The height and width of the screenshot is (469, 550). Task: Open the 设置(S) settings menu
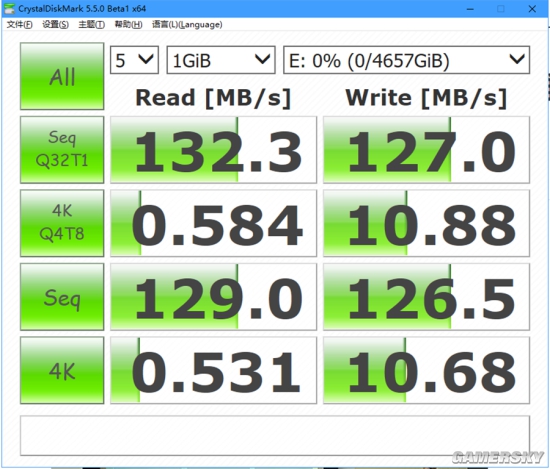55,25
